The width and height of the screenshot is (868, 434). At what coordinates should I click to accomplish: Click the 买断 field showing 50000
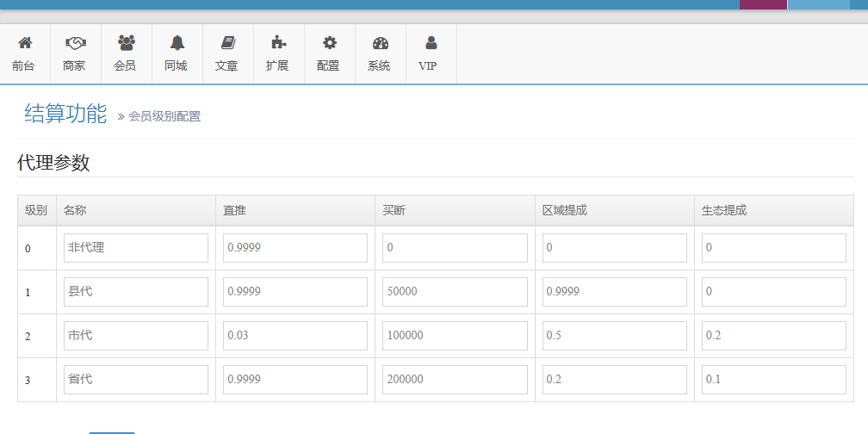point(455,292)
